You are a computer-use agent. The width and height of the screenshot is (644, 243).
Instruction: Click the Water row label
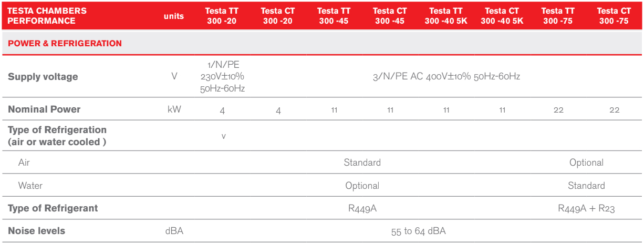(30, 186)
